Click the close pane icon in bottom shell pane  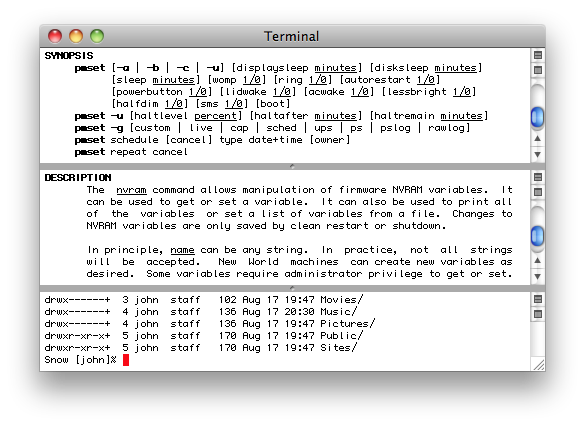(538, 314)
